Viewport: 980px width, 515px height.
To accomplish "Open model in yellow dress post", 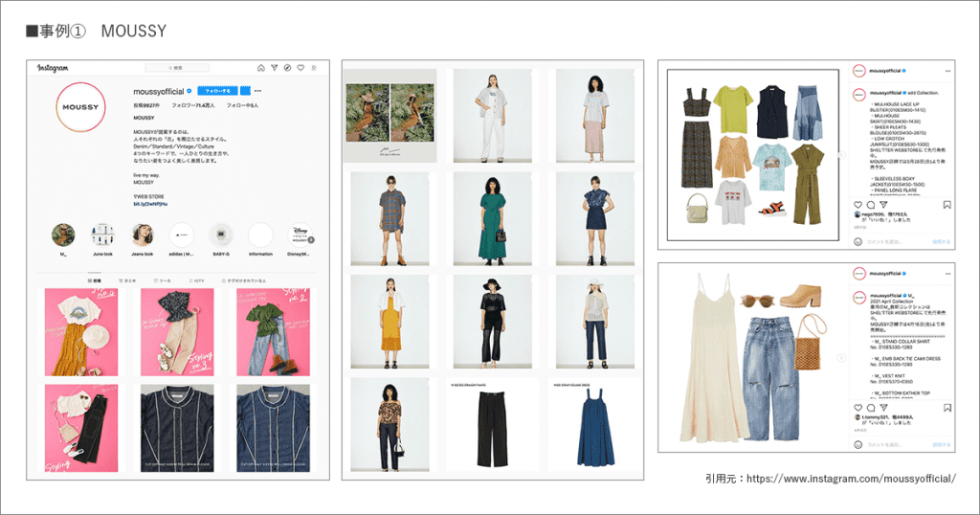I will tap(390, 322).
